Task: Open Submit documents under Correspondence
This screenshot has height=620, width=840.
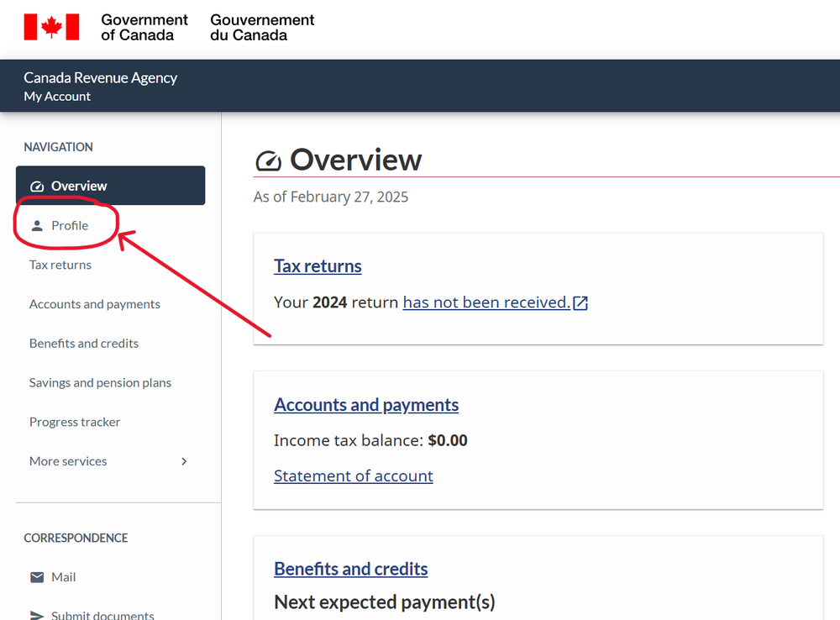Action: (x=102, y=615)
